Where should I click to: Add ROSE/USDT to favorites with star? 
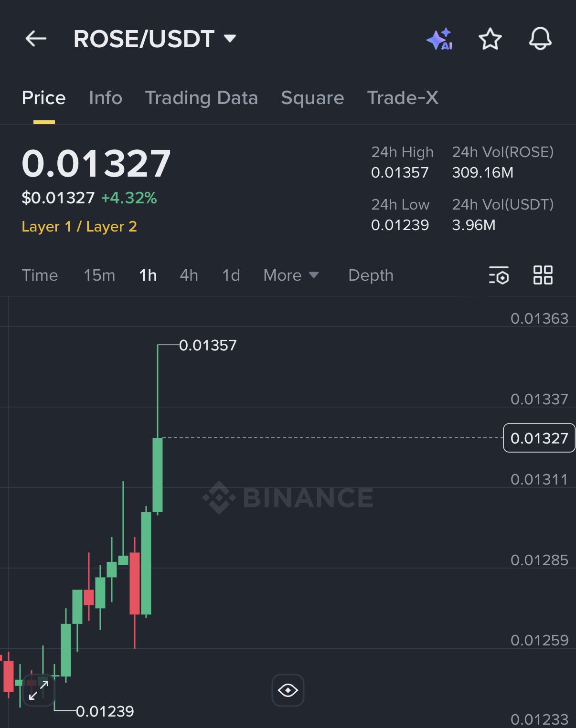pos(490,39)
